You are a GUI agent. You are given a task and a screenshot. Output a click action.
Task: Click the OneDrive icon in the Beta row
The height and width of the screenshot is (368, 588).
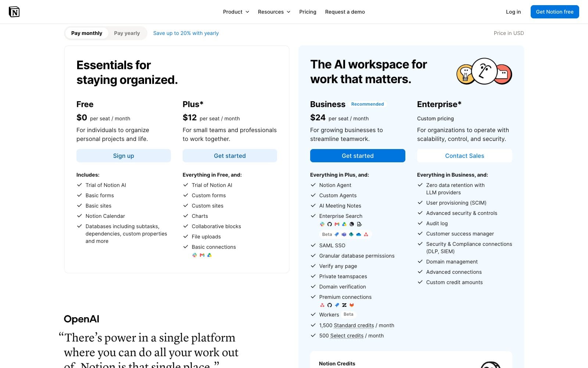click(x=359, y=234)
